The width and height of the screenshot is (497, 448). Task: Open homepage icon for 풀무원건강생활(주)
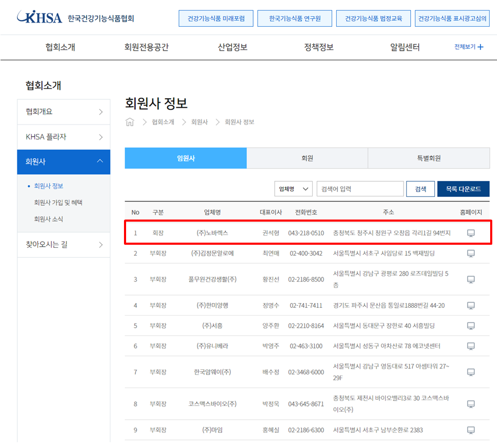click(x=471, y=279)
